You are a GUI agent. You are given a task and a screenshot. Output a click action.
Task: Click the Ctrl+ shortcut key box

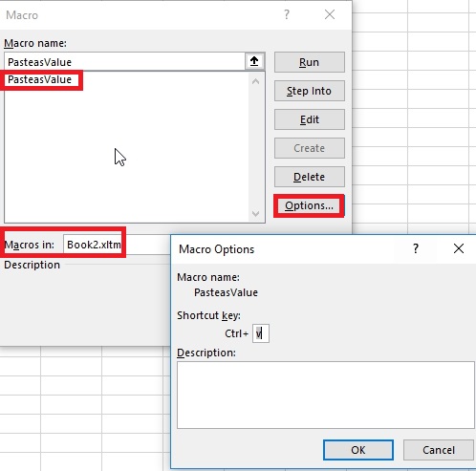(x=261, y=333)
